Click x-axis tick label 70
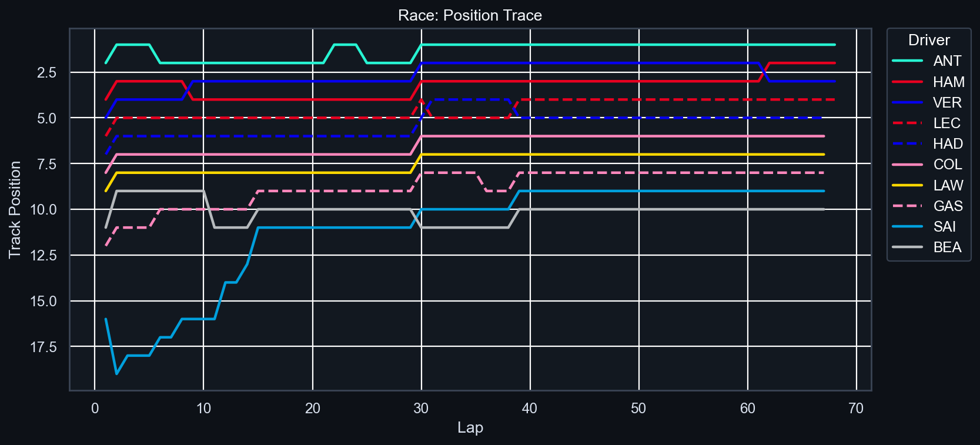Screen dimensions: 980x445 (856, 409)
